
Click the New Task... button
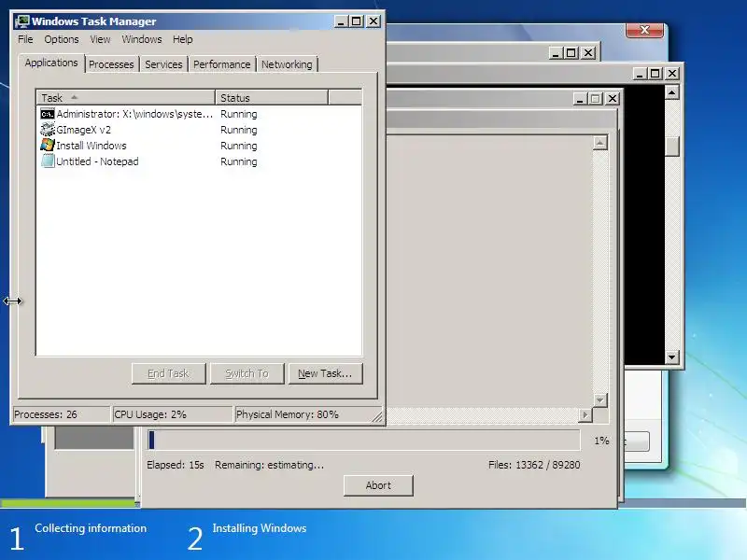(325, 373)
